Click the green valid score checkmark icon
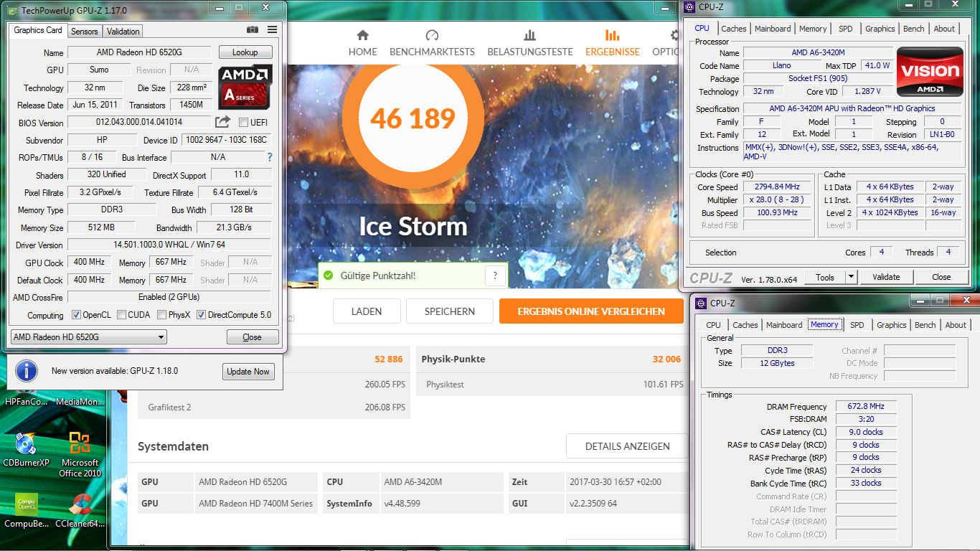Screen dimensions: 980x551 [329, 275]
